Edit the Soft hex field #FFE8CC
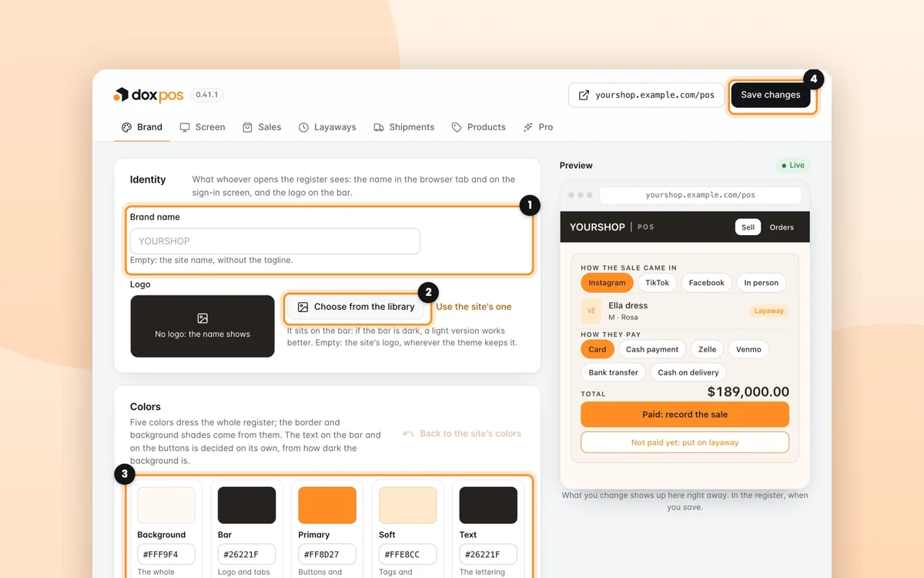The image size is (924, 578). [408, 554]
